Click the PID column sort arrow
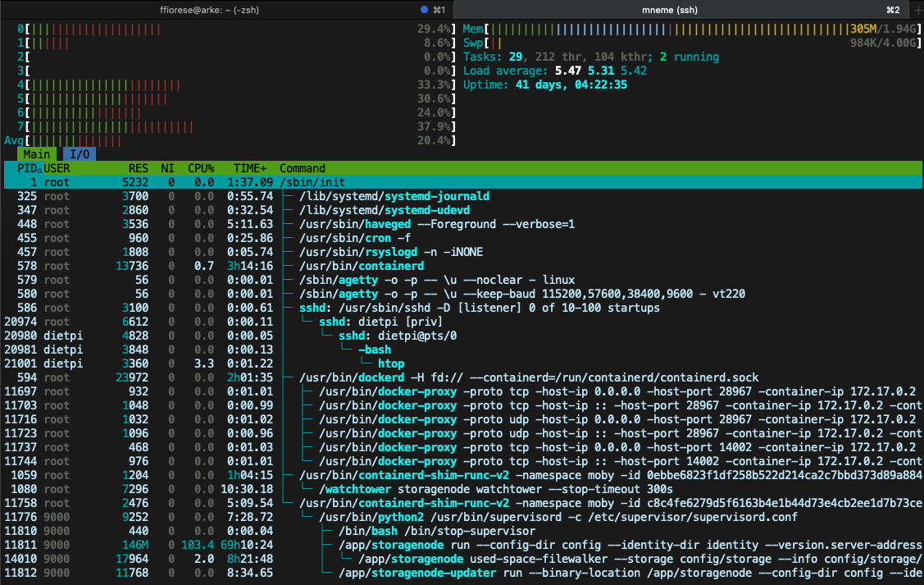Screen dimensions: 924x585 39,168
